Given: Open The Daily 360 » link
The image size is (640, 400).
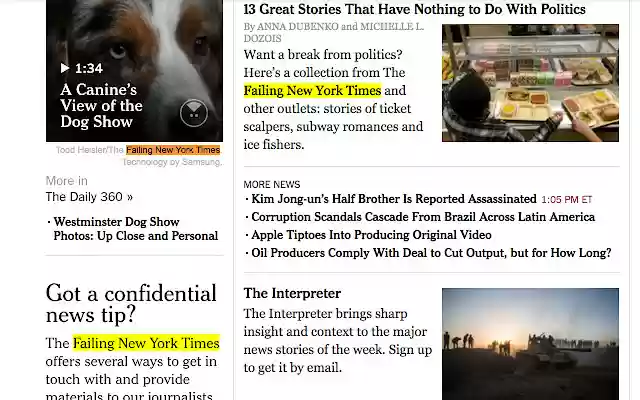Looking at the screenshot, I should (x=89, y=197).
